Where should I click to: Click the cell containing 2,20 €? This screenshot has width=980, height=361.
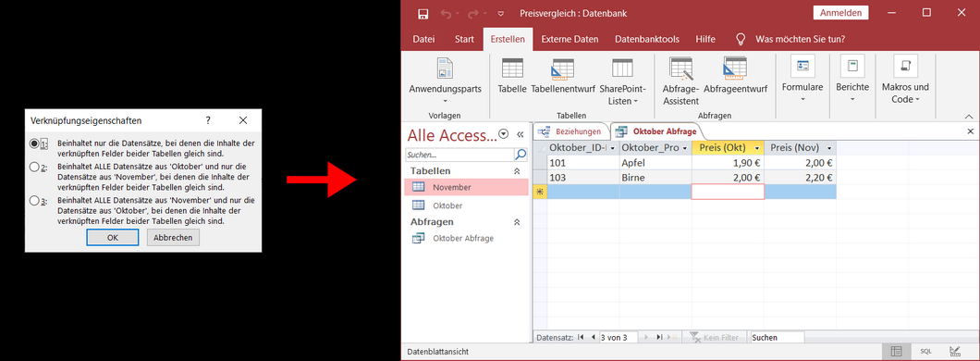click(800, 178)
